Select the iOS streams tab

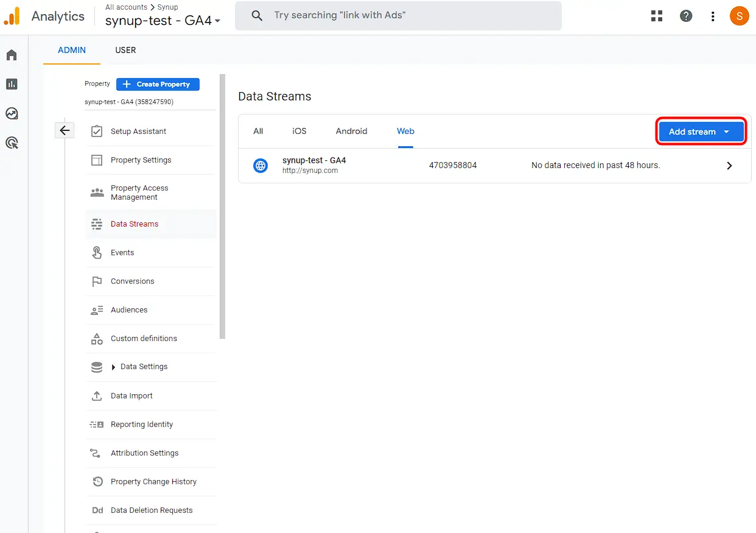(x=299, y=131)
